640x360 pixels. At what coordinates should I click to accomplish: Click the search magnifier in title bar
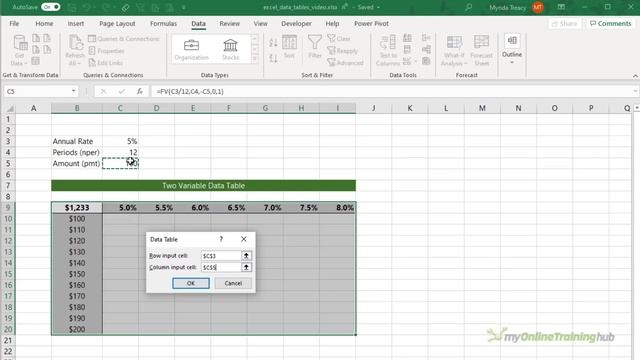(x=469, y=7)
